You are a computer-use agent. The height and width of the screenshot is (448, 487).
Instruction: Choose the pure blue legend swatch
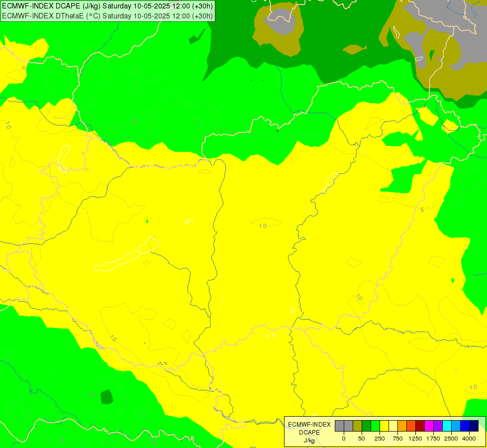click(465, 426)
